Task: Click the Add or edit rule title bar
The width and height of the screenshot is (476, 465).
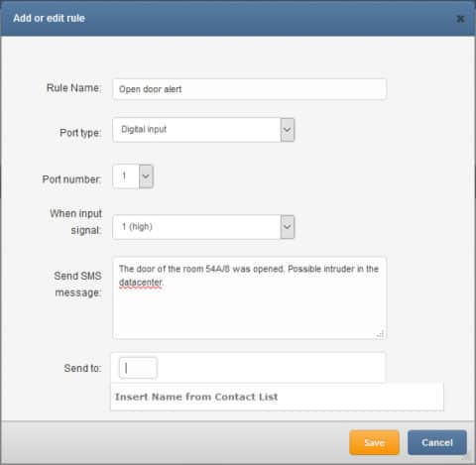Action: [238, 18]
